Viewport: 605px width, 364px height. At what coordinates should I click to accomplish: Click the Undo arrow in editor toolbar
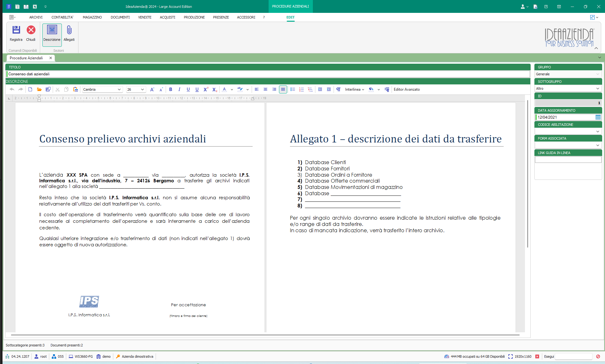click(12, 89)
